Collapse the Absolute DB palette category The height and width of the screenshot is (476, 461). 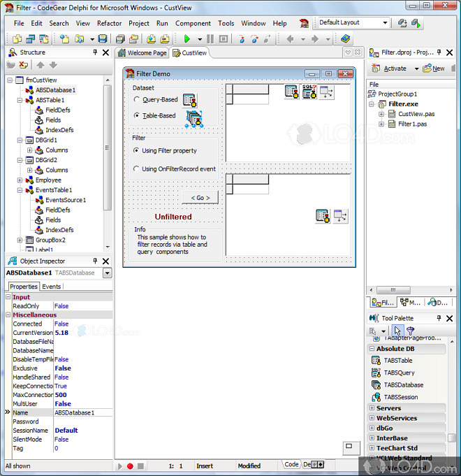pyautogui.click(x=372, y=349)
